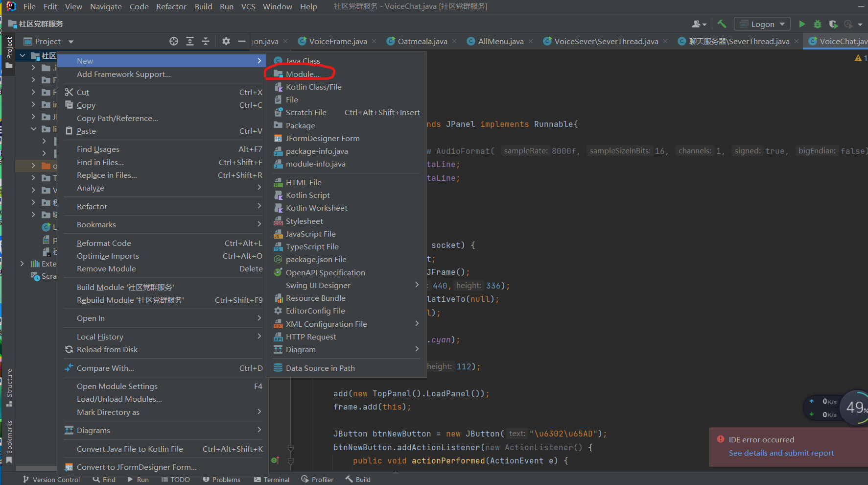Toggle the Structure side tool window
This screenshot has width=868, height=485.
[9, 388]
